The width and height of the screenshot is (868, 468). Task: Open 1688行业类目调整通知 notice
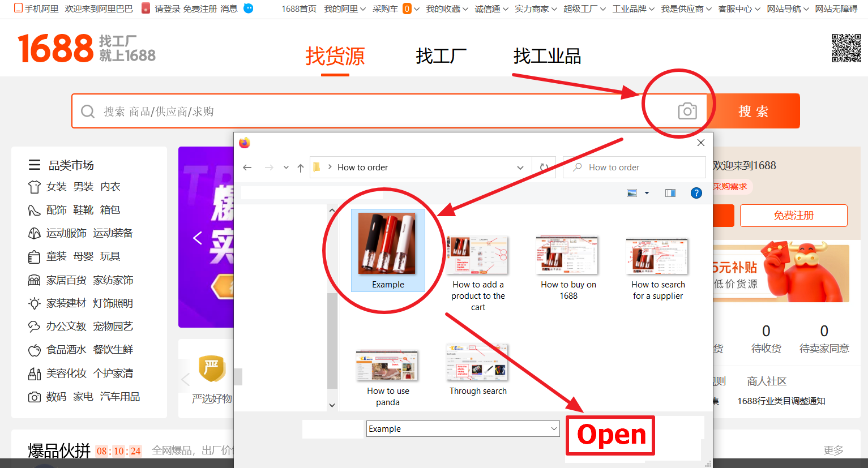pyautogui.click(x=781, y=401)
